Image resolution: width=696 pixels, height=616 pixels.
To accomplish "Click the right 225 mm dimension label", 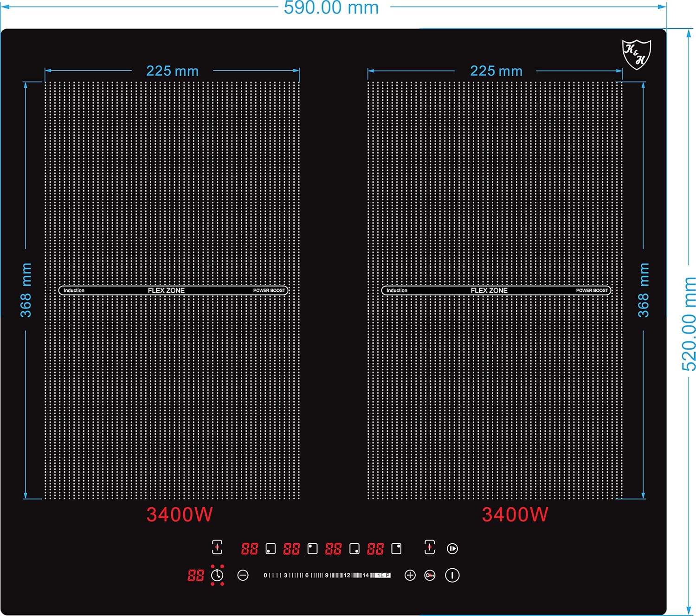I will point(496,71).
